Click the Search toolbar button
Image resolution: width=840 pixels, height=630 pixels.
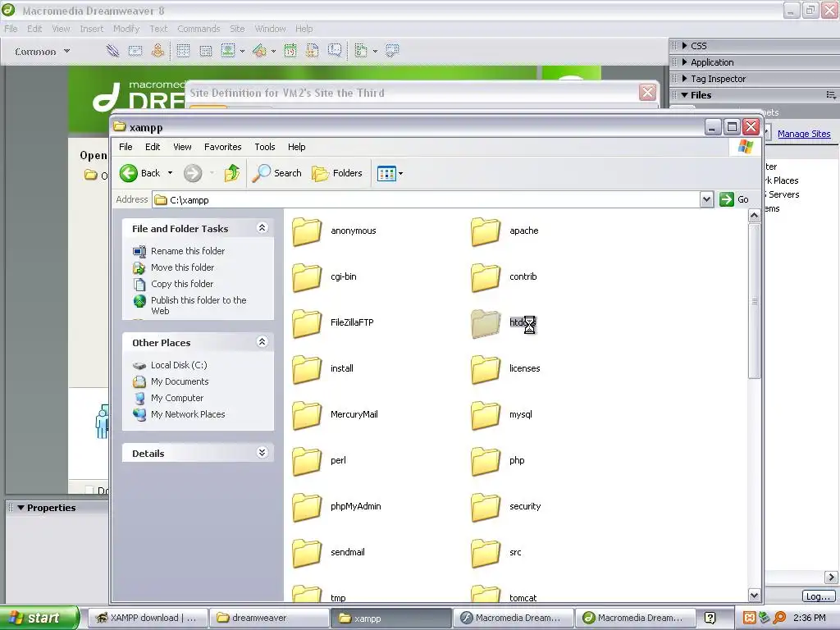pos(277,173)
